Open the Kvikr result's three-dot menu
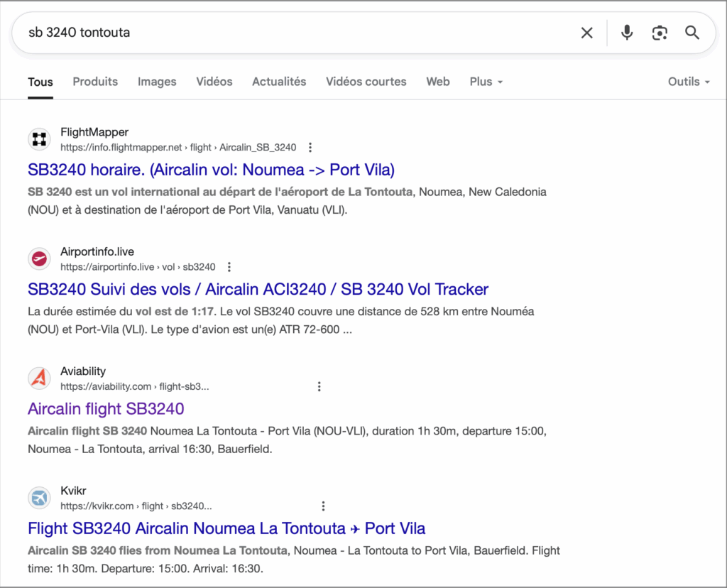Screen dimensions: 727x588 [323, 506]
